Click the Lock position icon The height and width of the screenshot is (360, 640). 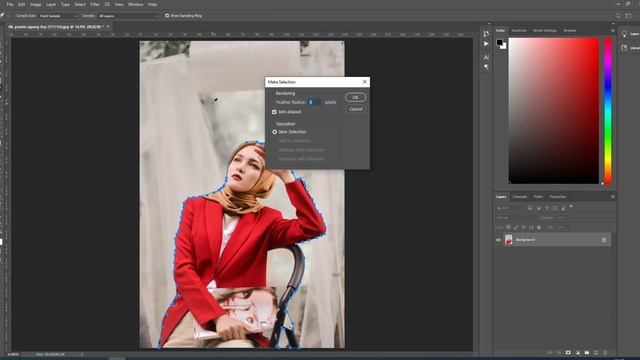click(x=524, y=227)
